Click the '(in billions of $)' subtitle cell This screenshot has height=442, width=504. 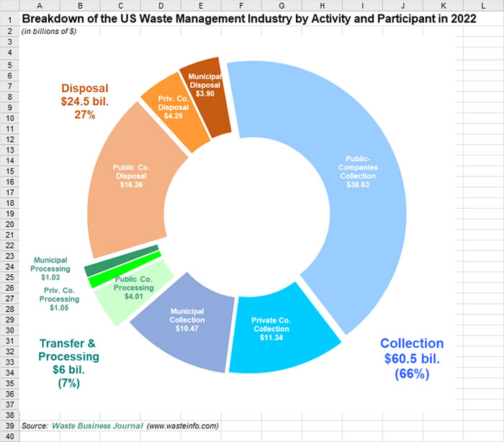49,31
